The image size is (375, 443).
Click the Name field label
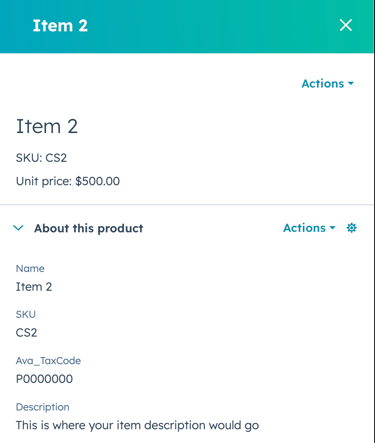tap(30, 269)
